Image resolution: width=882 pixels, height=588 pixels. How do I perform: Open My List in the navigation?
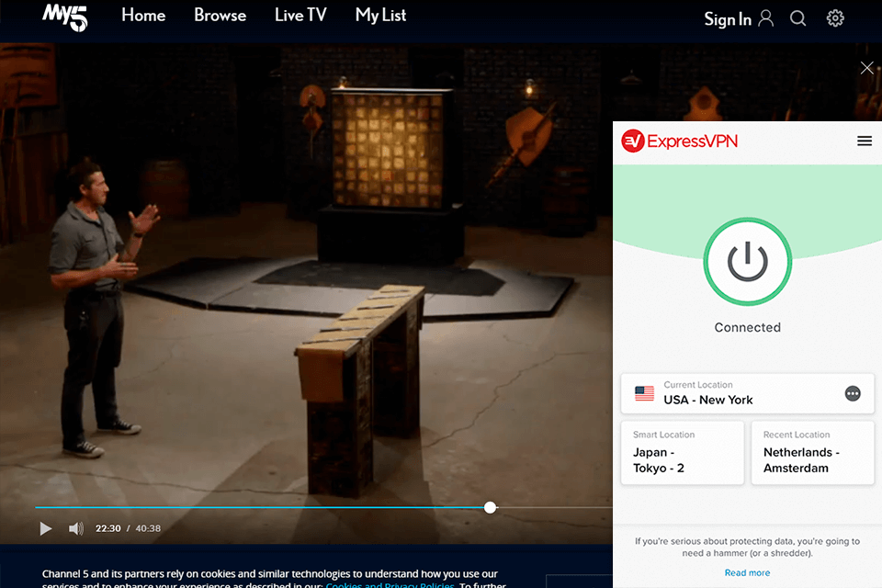pyautogui.click(x=380, y=16)
